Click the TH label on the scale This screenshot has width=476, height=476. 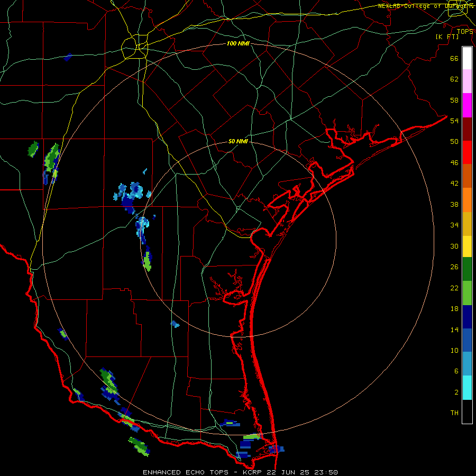tap(454, 413)
